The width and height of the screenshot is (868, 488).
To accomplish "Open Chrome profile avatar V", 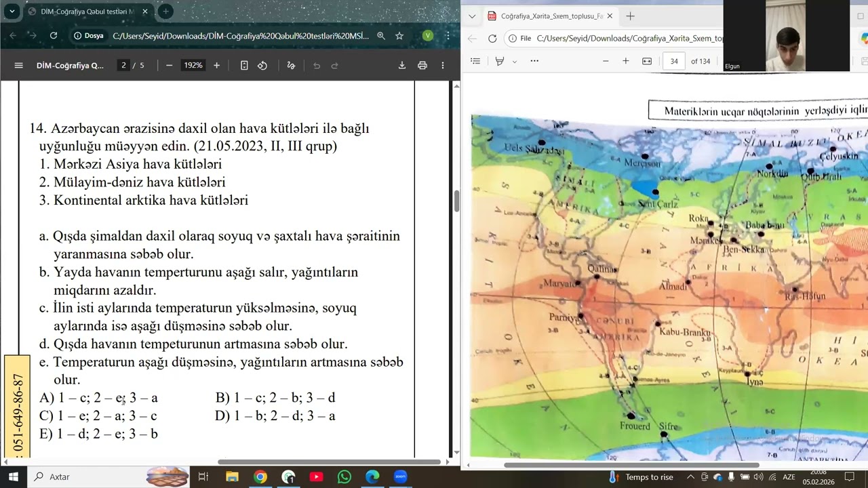I will click(x=427, y=36).
